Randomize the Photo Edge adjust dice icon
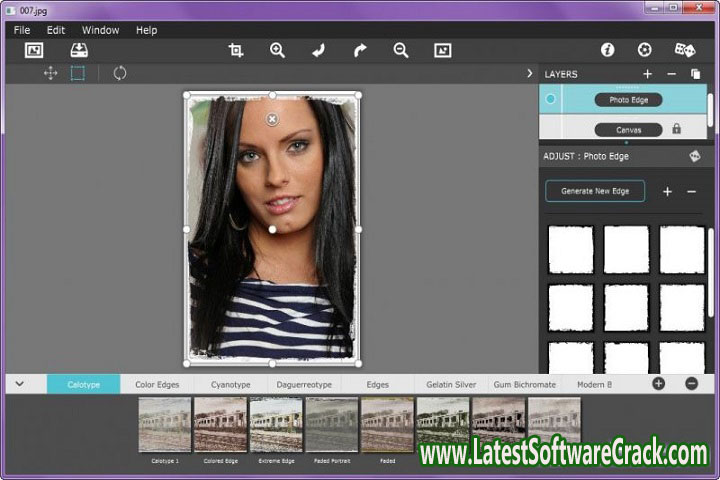This screenshot has width=720, height=480. [695, 156]
